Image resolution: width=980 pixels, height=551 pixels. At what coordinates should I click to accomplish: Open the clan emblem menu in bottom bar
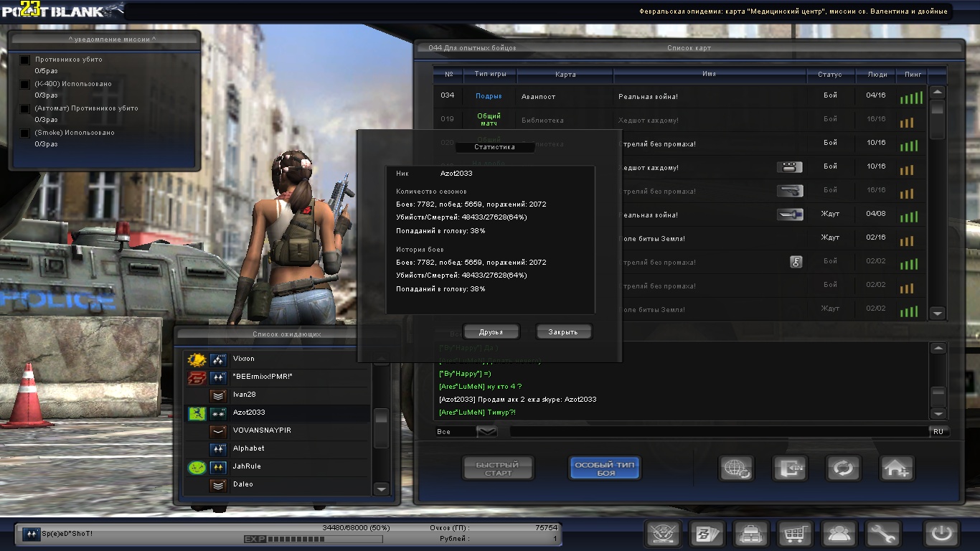pos(663,534)
